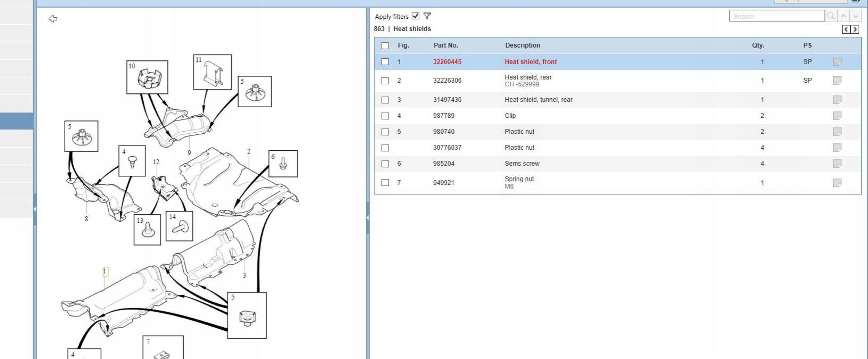
Task: Open note icon for part 980740
Action: click(837, 132)
